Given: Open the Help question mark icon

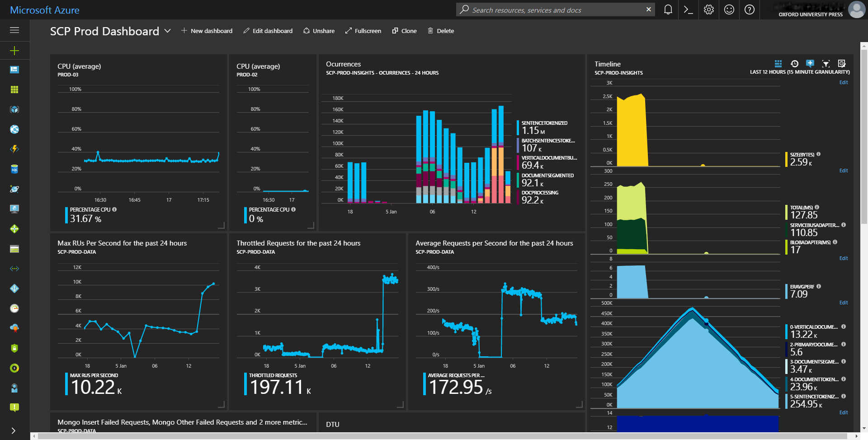Looking at the screenshot, I should tap(750, 9).
